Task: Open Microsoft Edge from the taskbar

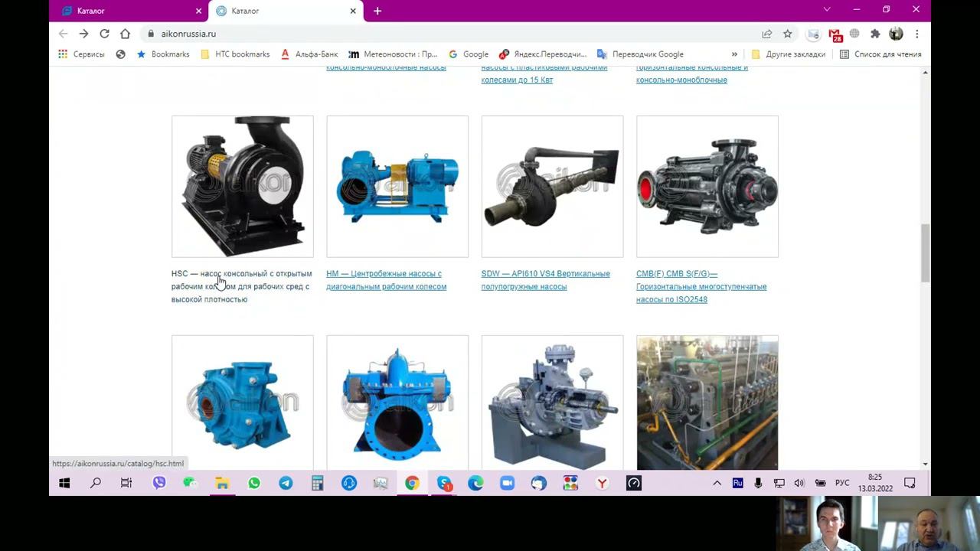Action: tap(475, 483)
